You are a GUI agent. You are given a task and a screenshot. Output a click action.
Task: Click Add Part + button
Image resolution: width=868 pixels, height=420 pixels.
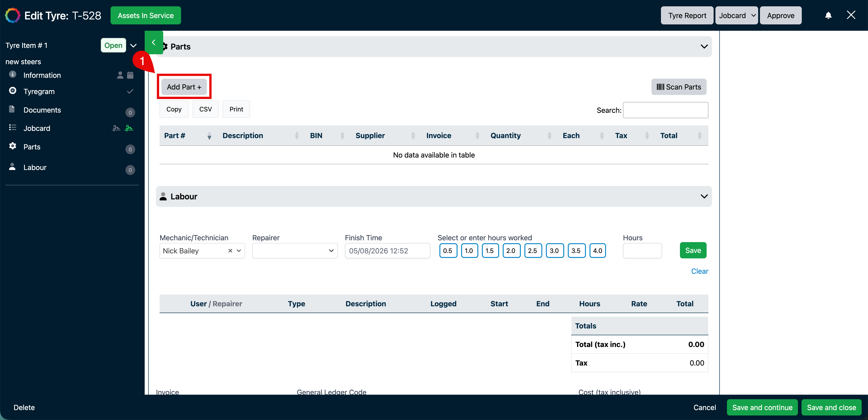(184, 87)
